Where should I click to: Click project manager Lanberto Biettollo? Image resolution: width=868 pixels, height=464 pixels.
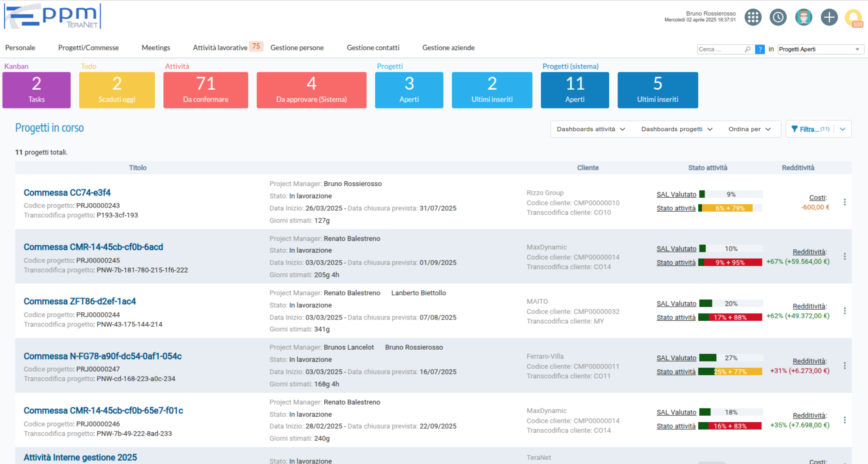(x=419, y=293)
